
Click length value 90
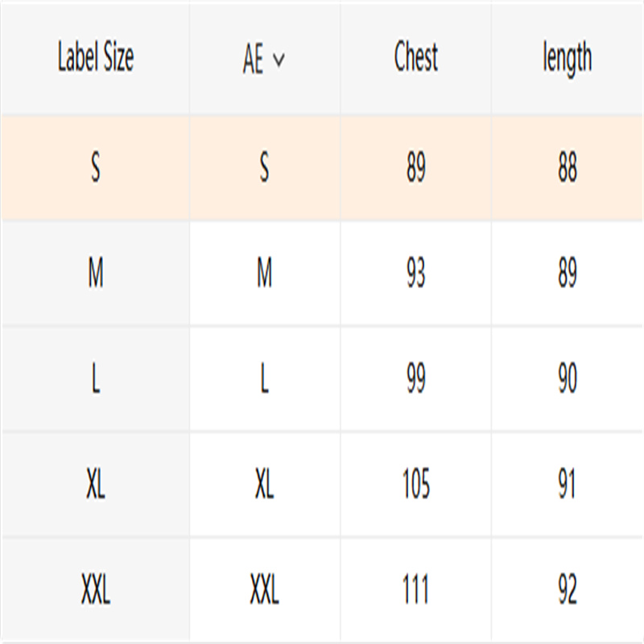[568, 378]
